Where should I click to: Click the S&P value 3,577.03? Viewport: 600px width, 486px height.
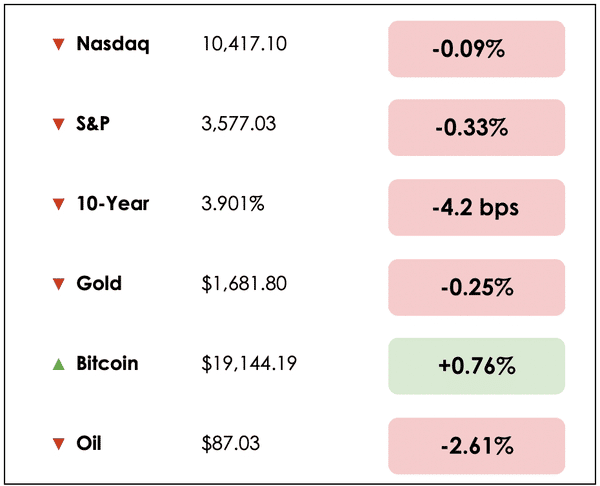(x=239, y=124)
